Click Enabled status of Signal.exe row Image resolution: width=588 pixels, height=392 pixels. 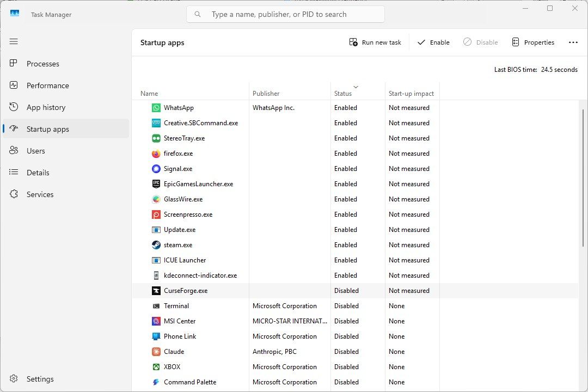point(345,169)
